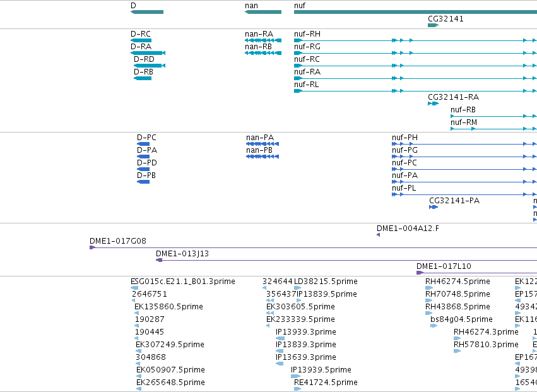Click the D-PB protein label
The height and width of the screenshot is (392, 537).
pyautogui.click(x=146, y=175)
